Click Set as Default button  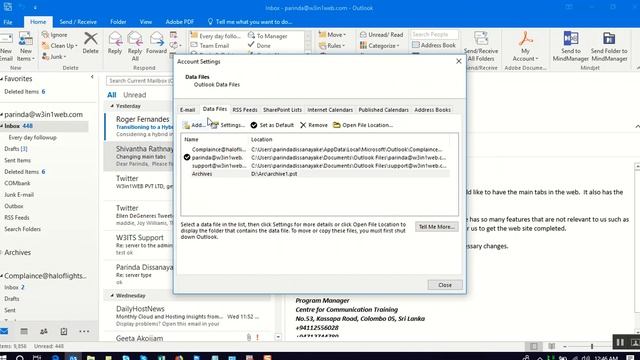[x=272, y=125]
